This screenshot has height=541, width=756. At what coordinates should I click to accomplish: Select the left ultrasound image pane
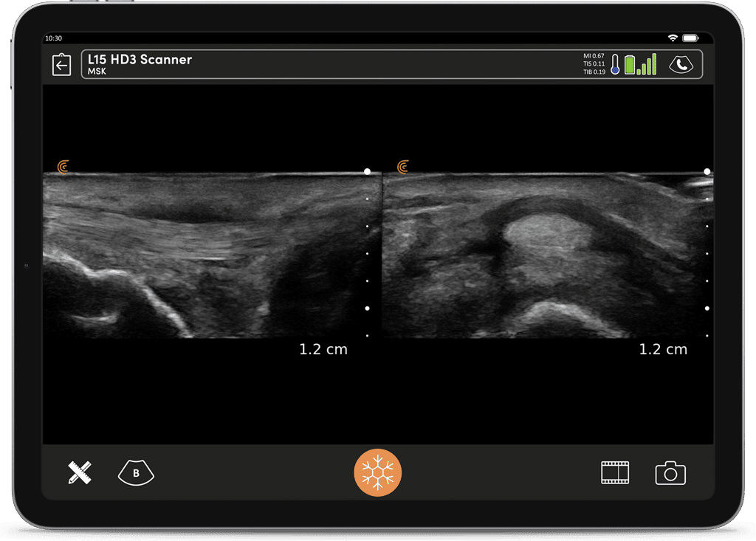point(211,255)
